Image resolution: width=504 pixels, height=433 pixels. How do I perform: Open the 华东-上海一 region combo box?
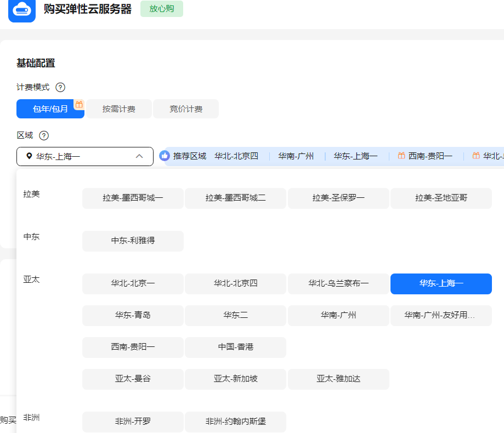85,156
